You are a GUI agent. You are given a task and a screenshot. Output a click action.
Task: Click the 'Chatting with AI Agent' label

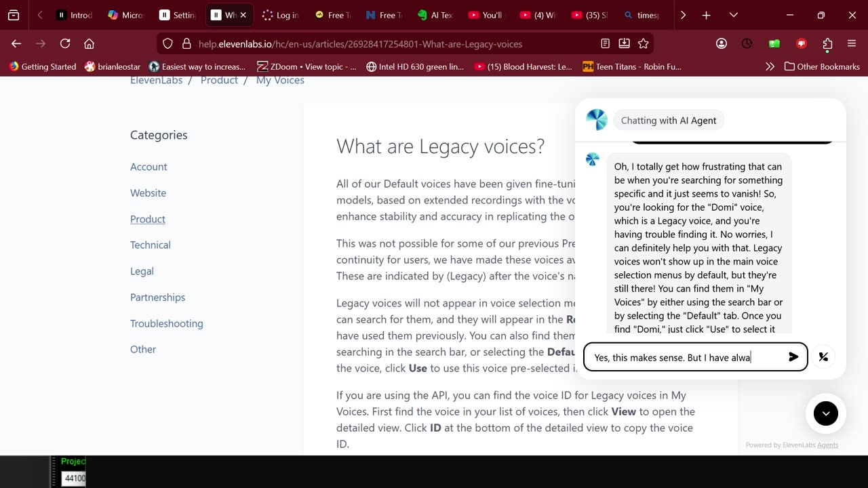pyautogui.click(x=669, y=120)
